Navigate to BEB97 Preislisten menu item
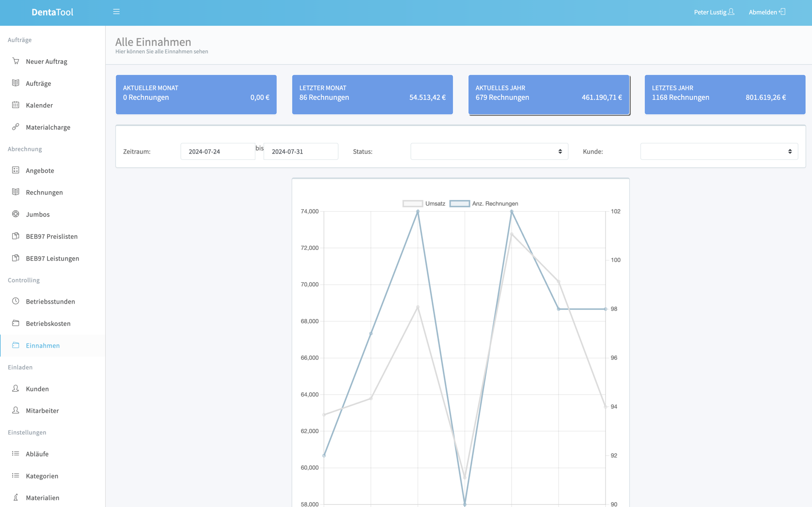 click(51, 236)
